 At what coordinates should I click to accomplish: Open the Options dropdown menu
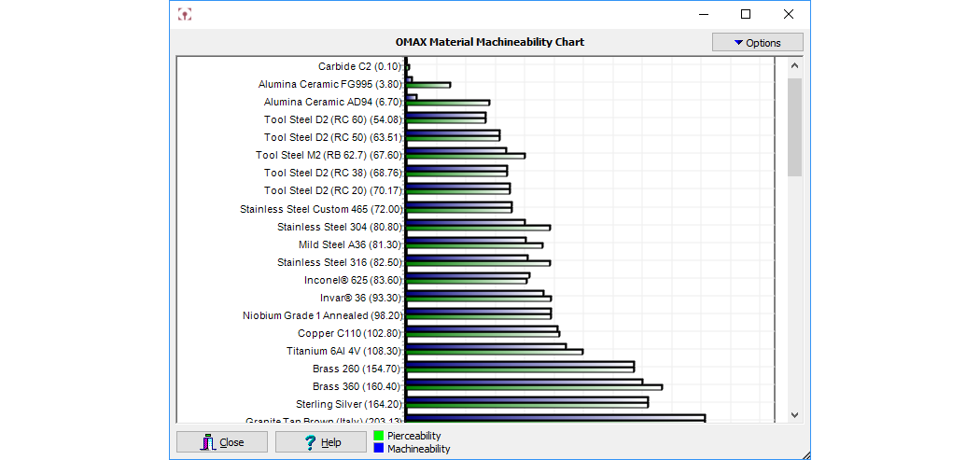757,43
